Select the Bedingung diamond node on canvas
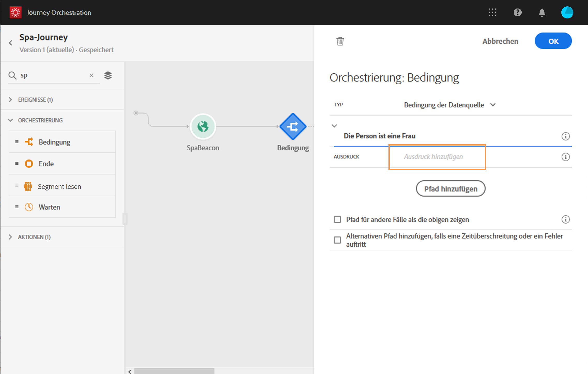This screenshot has width=588, height=374. tap(293, 126)
